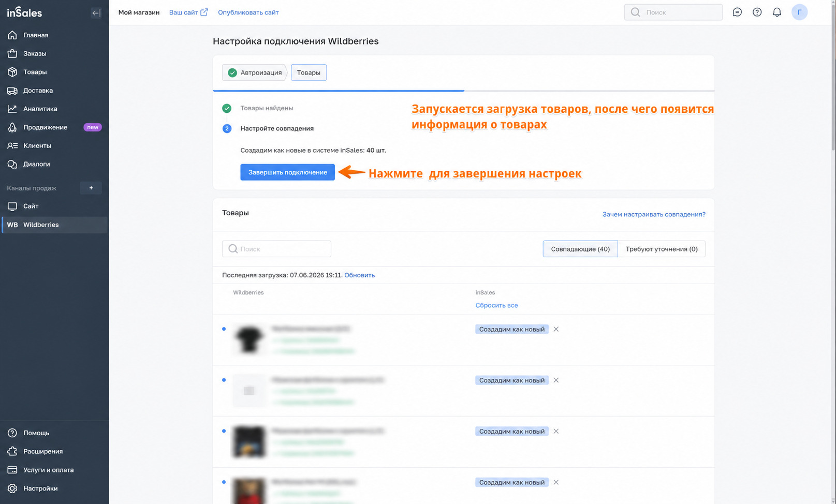Follow the Ваш сайт link
Image resolution: width=836 pixels, height=504 pixels.
pos(183,12)
